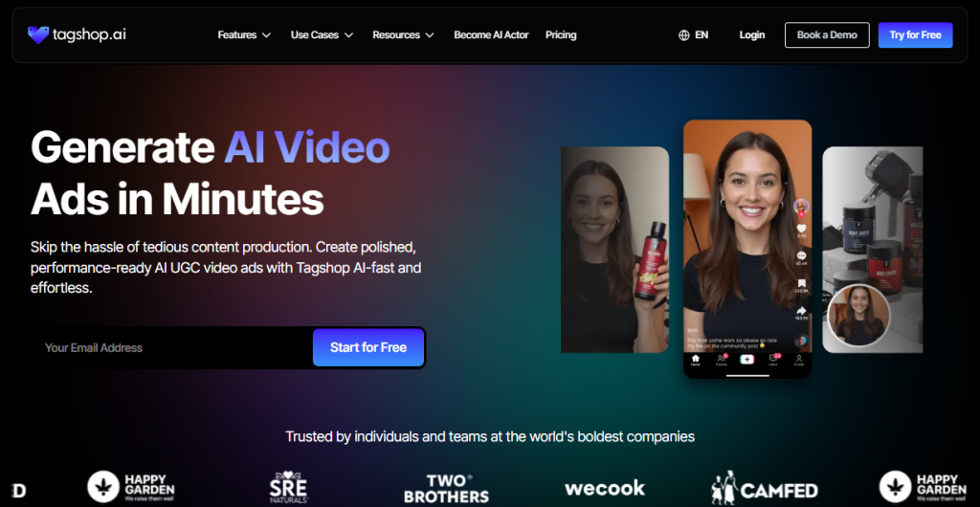Tap the bookmark icon on the phone video
Image resolution: width=980 pixels, height=507 pixels.
click(x=800, y=284)
